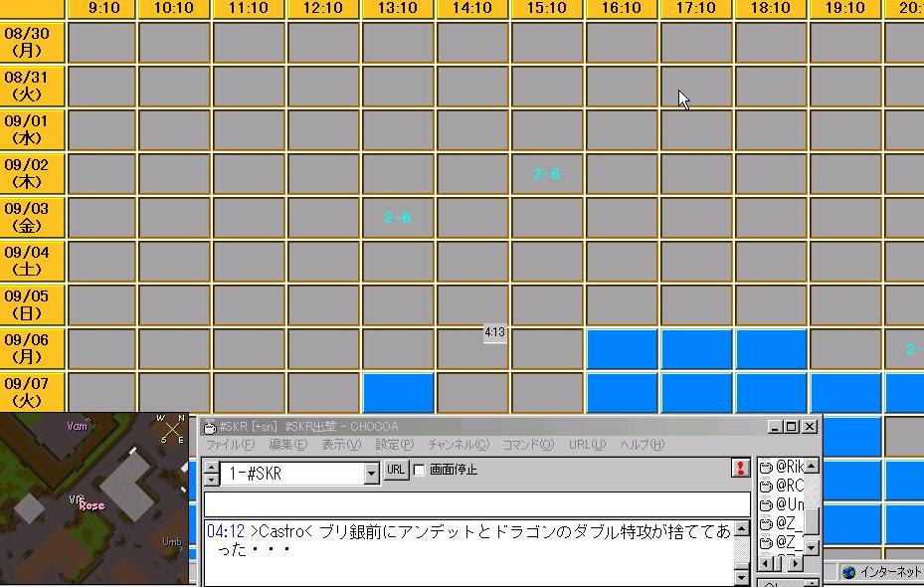Select @RC in the user list
The width and height of the screenshot is (924, 587).
point(788,486)
